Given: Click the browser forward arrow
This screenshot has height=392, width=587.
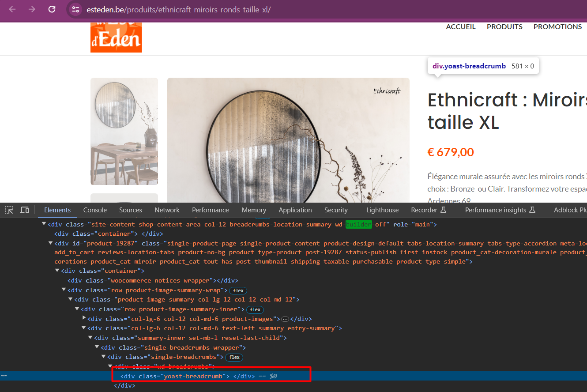Looking at the screenshot, I should tap(32, 9).
